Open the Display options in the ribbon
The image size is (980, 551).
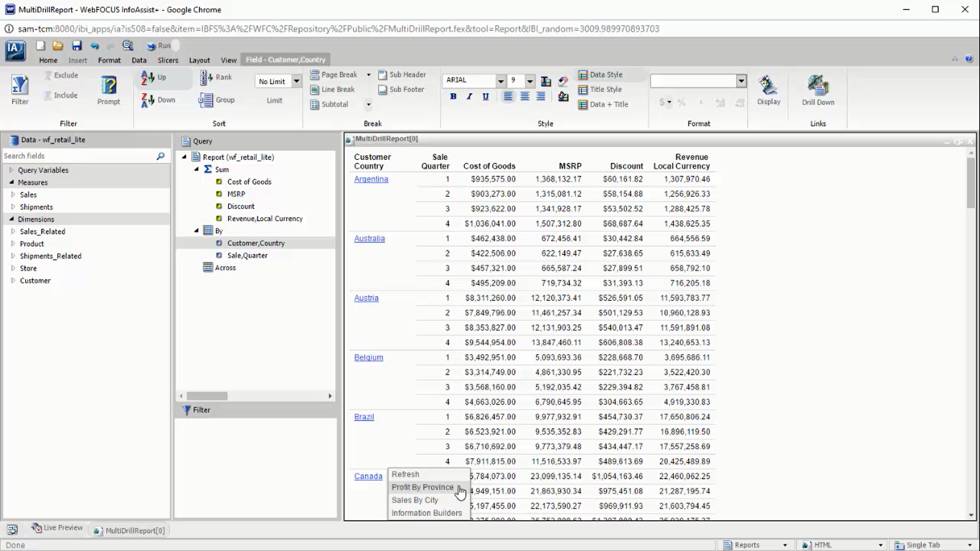(x=768, y=90)
